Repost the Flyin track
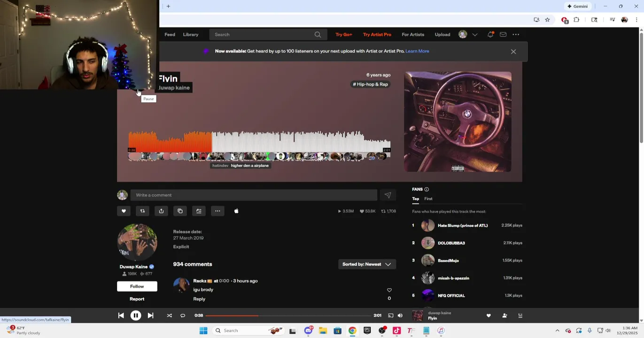Screen dimensions: 644x338 [142, 211]
